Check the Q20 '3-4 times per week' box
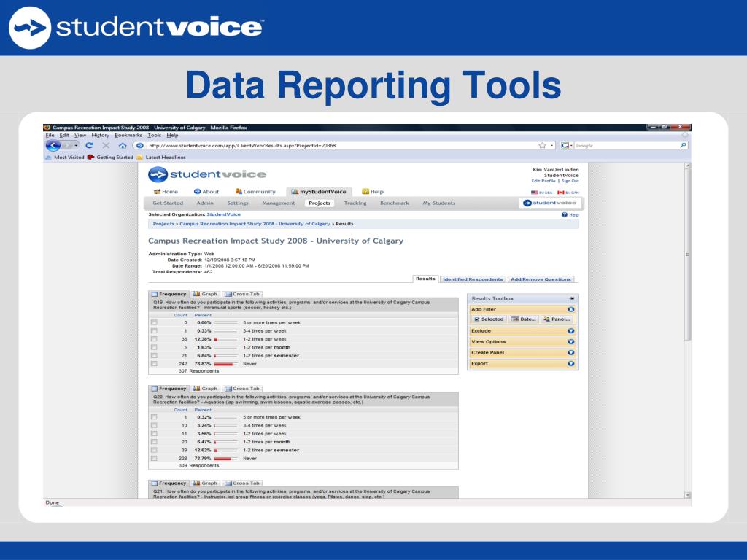This screenshot has height=560, width=747. pyautogui.click(x=154, y=425)
